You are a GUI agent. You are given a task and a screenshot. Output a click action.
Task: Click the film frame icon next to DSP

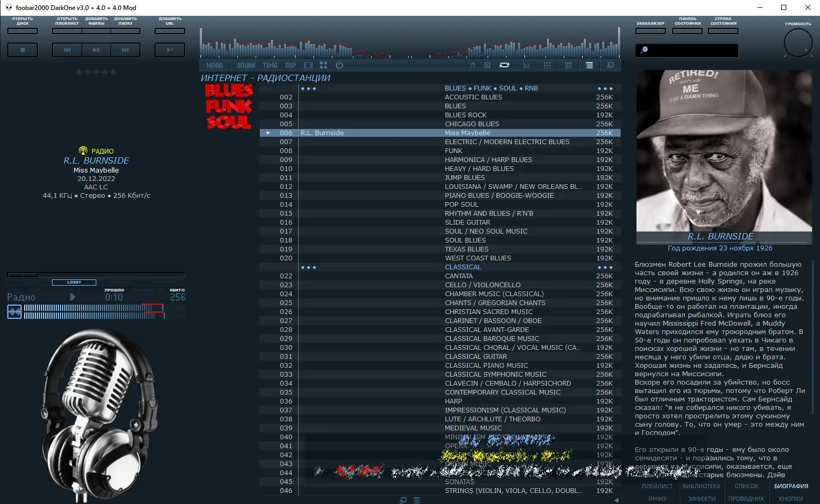click(x=308, y=65)
